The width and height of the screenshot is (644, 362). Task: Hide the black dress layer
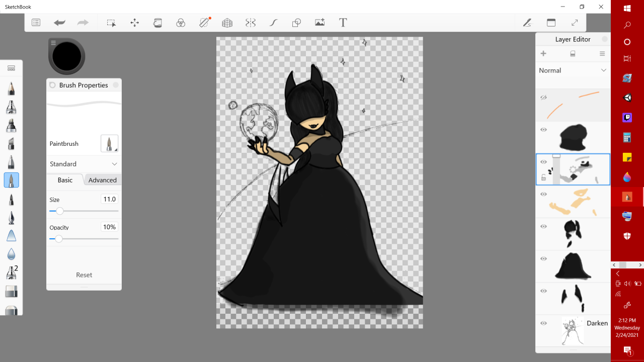tap(543, 258)
